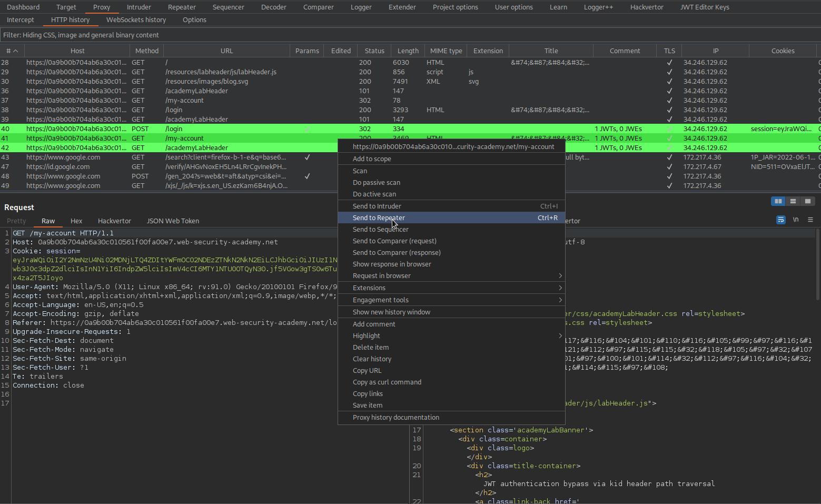Image resolution: width=821 pixels, height=504 pixels.
Task: Choose Delete item entry
Action: click(x=451, y=348)
